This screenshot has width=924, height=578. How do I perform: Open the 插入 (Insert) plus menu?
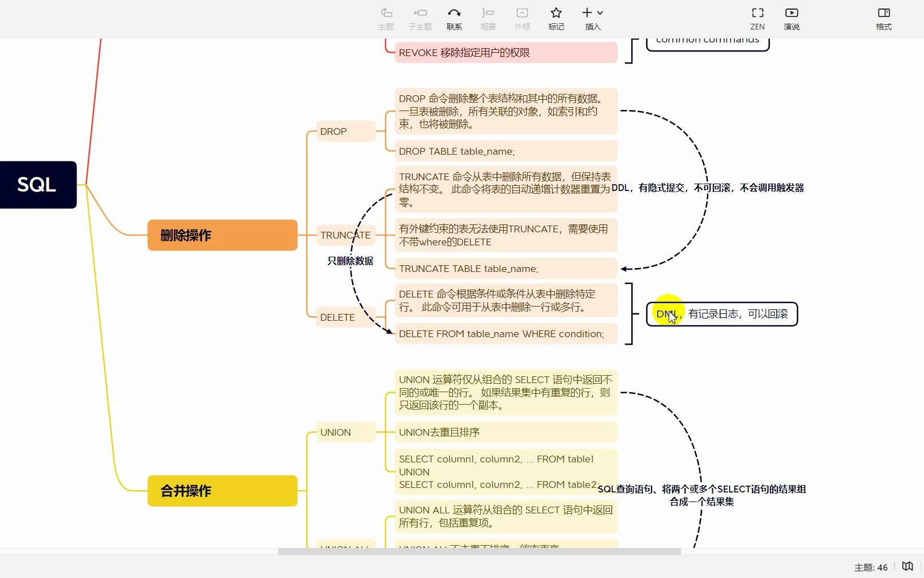pos(593,19)
